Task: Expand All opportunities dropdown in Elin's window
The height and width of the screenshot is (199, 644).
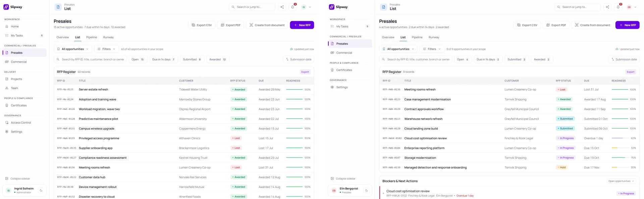Action: pyautogui.click(x=398, y=49)
